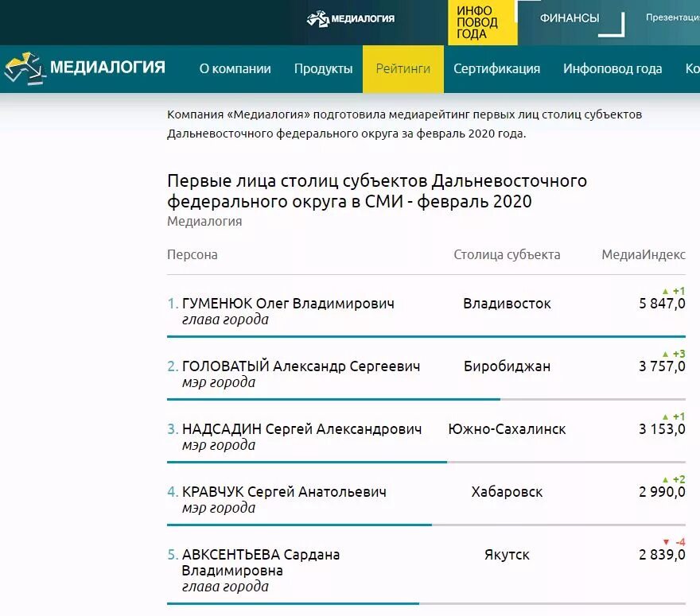Click the Хабаровск city cell
700x616 pixels.
tap(507, 492)
